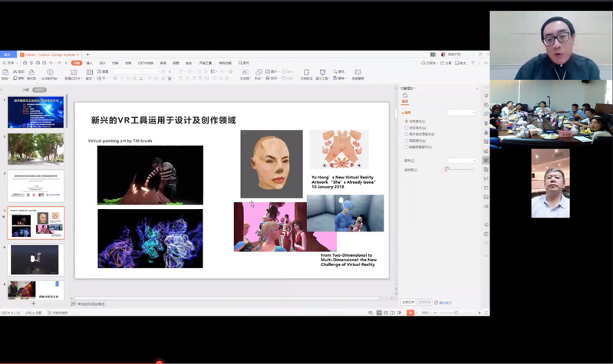The height and width of the screenshot is (364, 613).
Task: Open the synced status dropdown
Action: pyautogui.click(x=430, y=63)
